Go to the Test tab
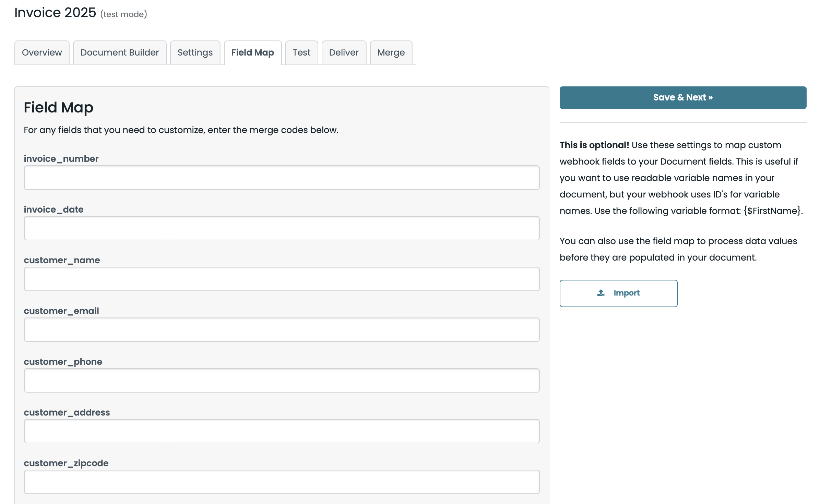The image size is (832, 504). pyautogui.click(x=301, y=52)
